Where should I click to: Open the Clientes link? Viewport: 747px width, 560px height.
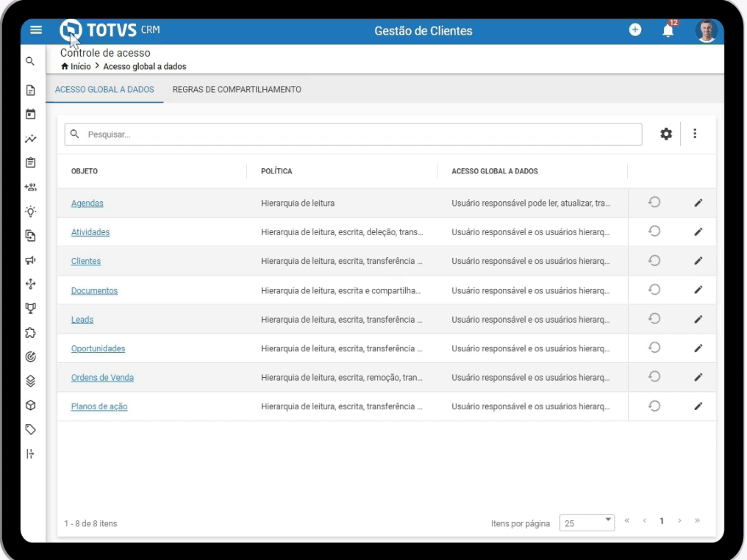click(x=86, y=262)
